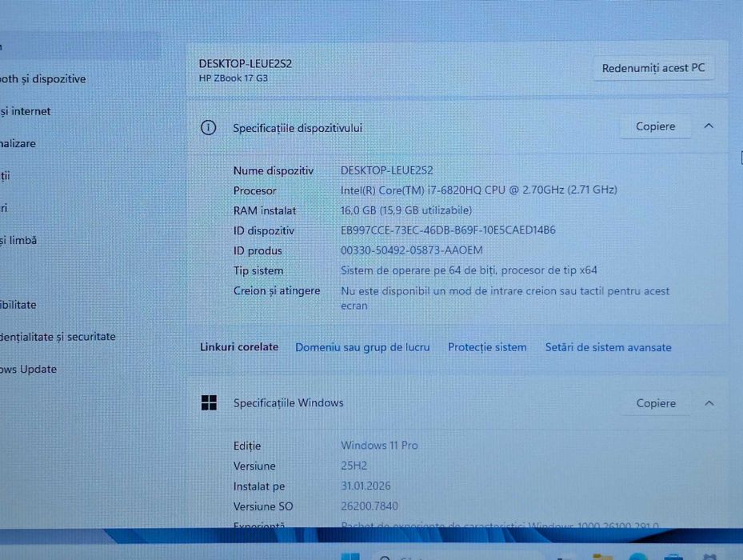Select the 16,0 GB RAM instalat value
The image size is (743, 560).
[406, 210]
